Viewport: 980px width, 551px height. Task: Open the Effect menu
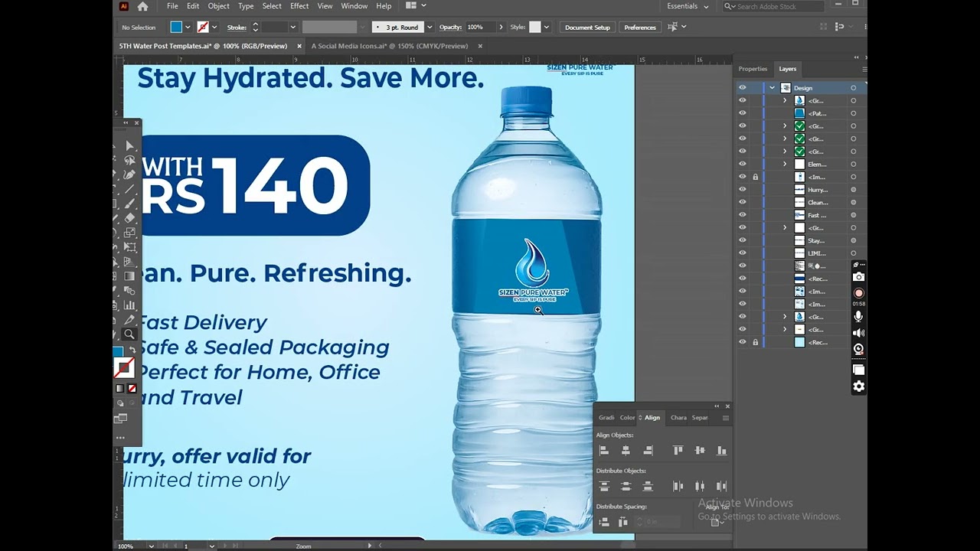[x=299, y=6]
